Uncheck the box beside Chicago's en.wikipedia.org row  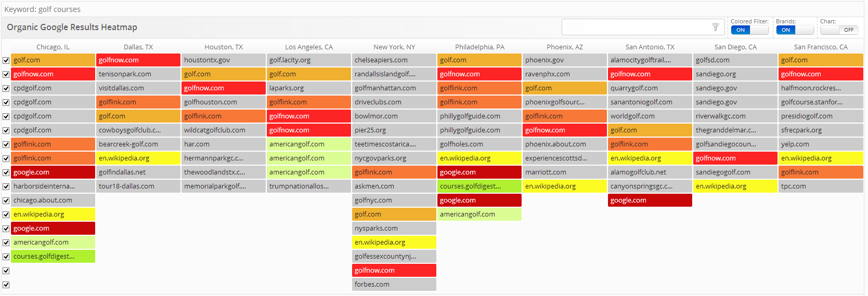[x=6, y=214]
